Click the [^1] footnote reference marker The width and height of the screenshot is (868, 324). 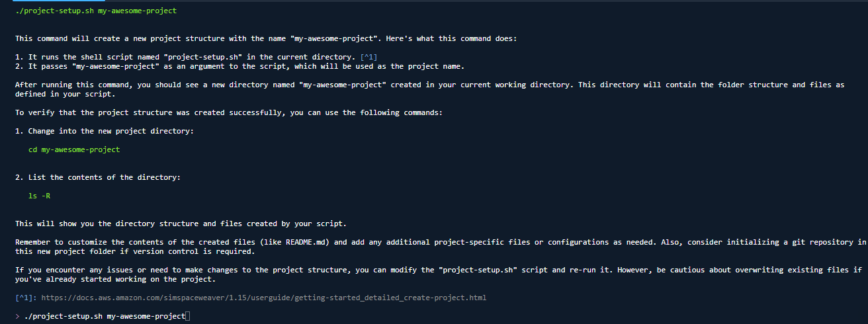click(369, 57)
